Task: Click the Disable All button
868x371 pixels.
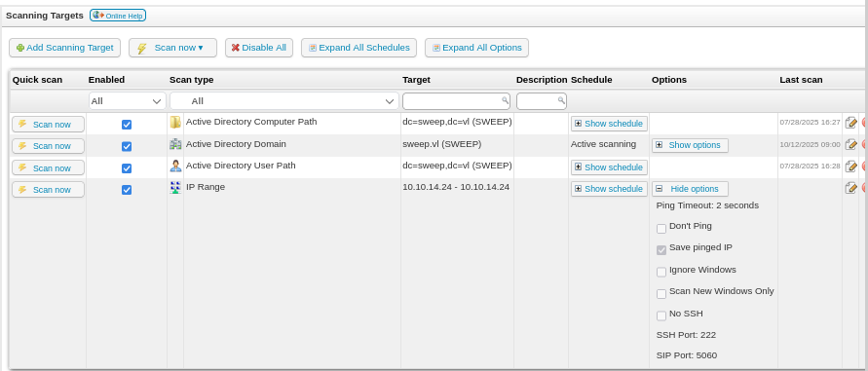Action: (x=258, y=48)
